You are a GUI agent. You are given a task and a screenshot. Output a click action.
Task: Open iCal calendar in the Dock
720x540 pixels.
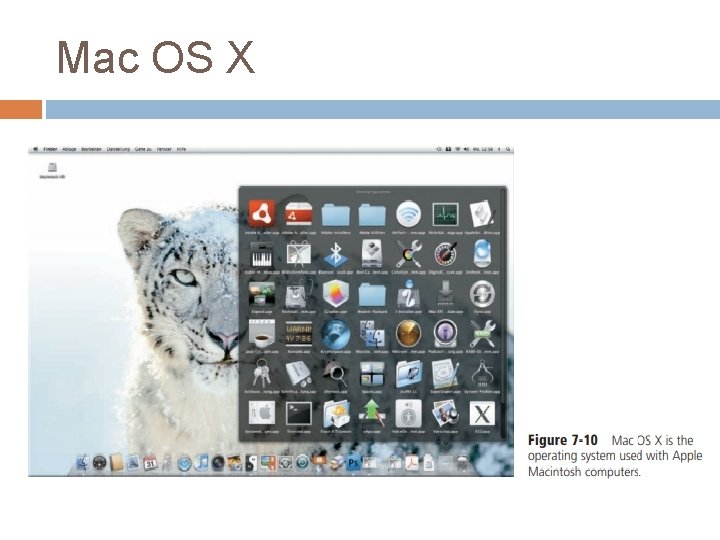click(150, 463)
